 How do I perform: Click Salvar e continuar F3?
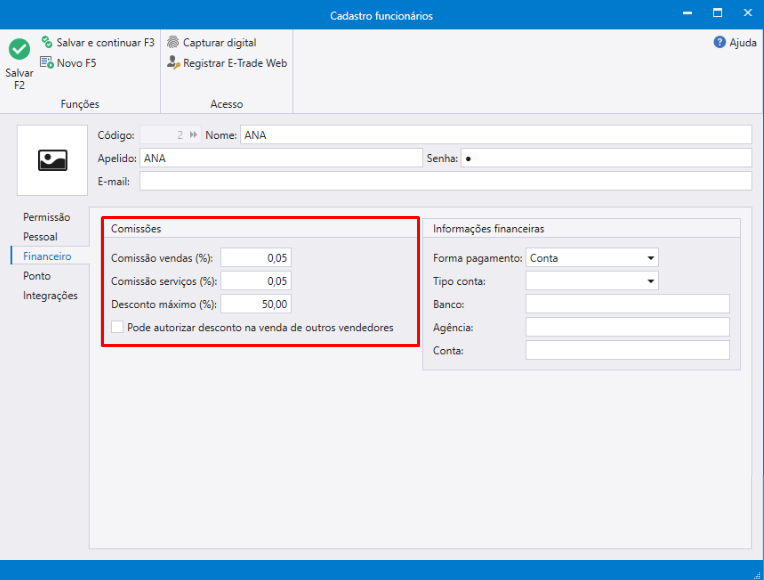pos(97,42)
